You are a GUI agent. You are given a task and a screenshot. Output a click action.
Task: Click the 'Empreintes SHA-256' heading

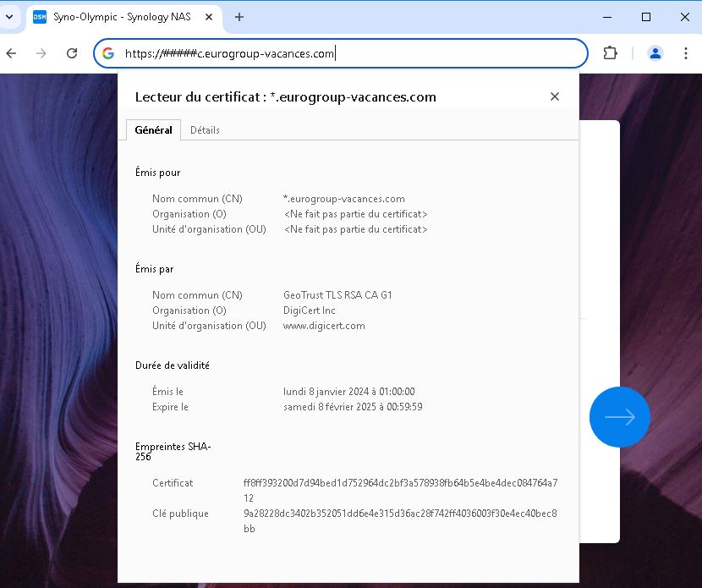click(x=173, y=452)
